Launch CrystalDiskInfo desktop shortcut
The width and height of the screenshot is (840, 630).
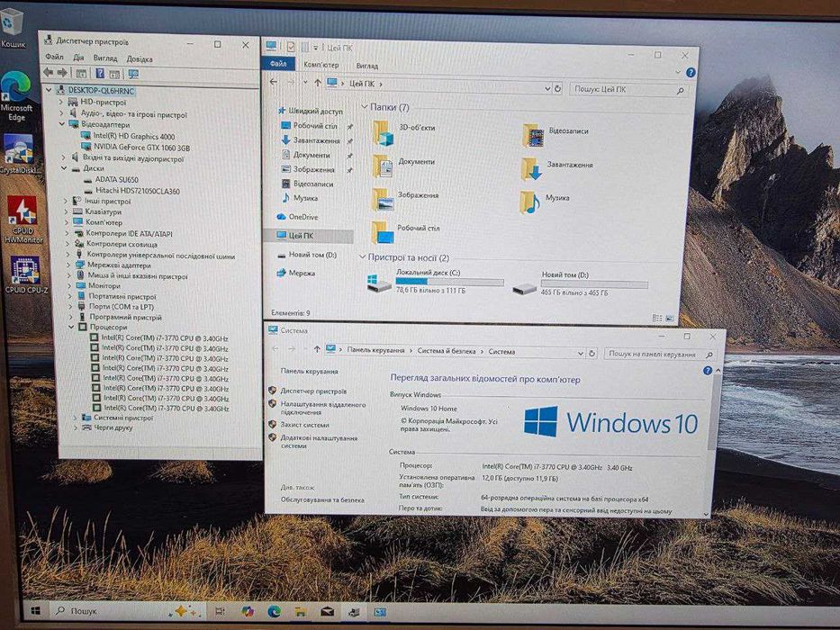[19, 154]
